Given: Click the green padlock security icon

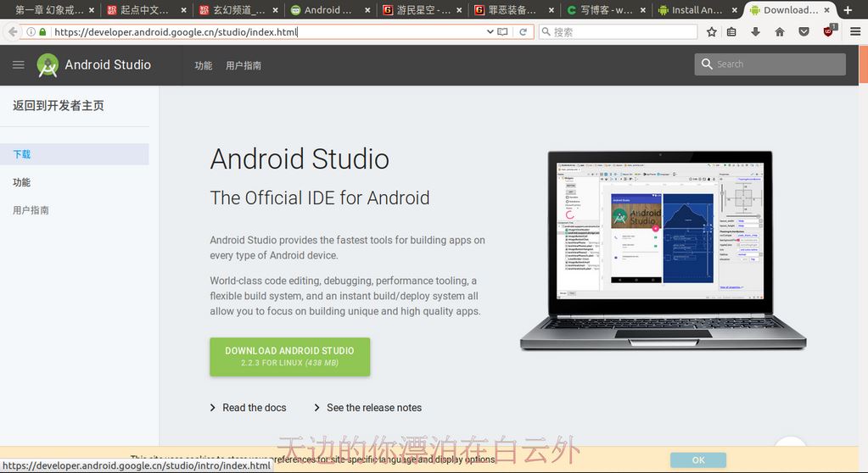Looking at the screenshot, I should point(42,32).
